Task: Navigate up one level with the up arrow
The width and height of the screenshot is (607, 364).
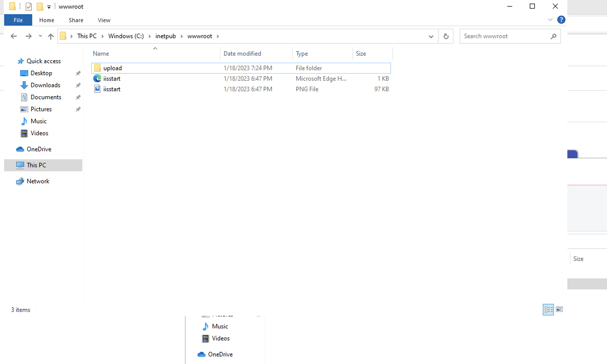Action: click(51, 36)
